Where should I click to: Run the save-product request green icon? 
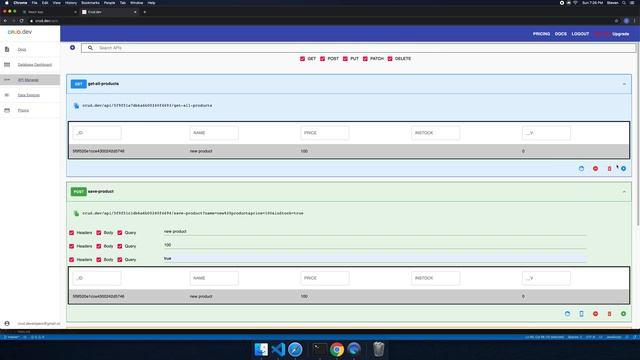click(623, 314)
